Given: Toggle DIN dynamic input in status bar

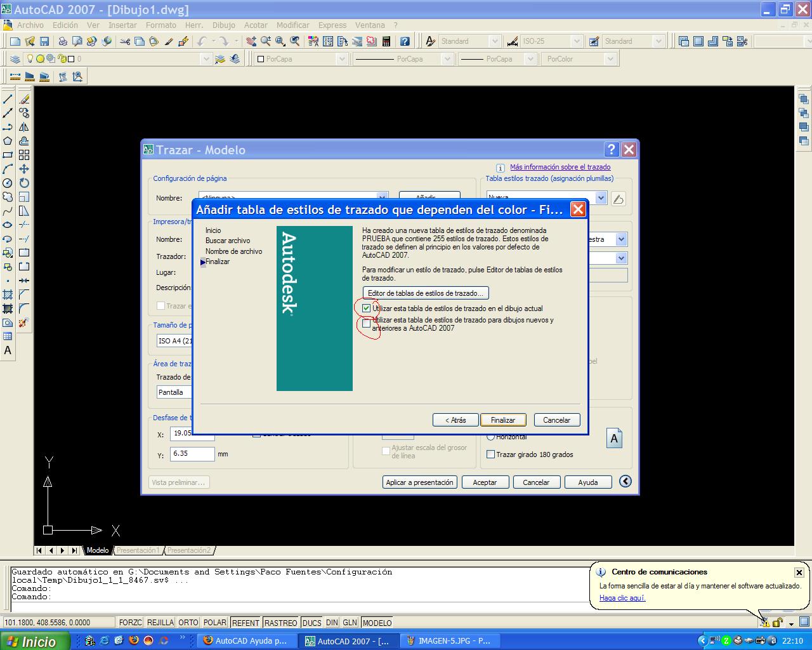Looking at the screenshot, I should click(332, 623).
